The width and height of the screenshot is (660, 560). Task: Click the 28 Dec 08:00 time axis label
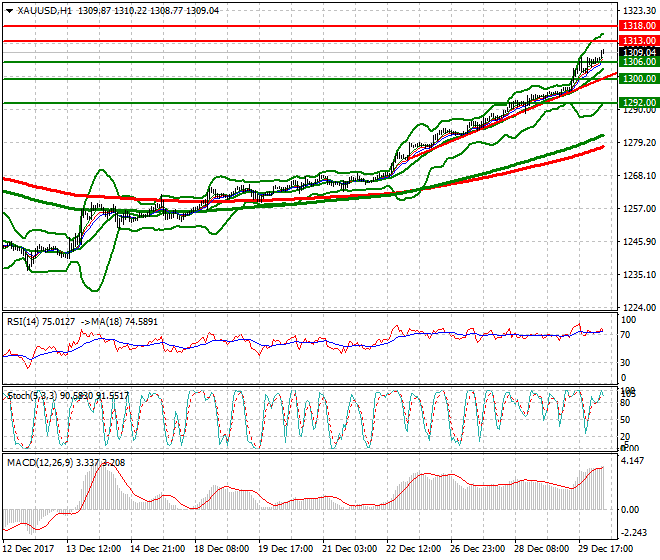541,549
